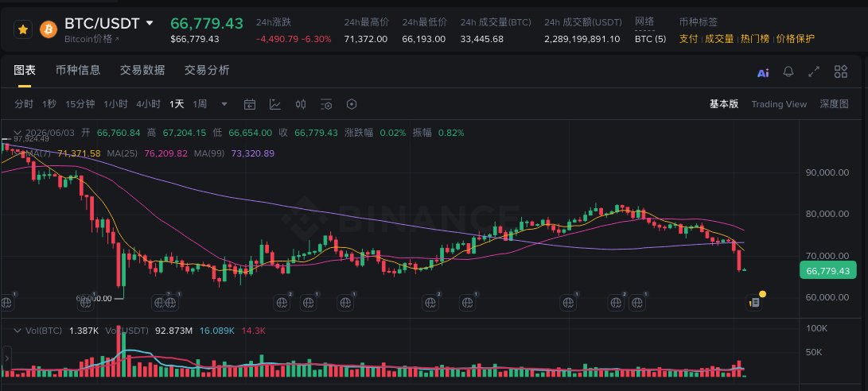868x391 pixels.
Task: Click the blue 16.089K volume MA value
Action: pyautogui.click(x=217, y=331)
